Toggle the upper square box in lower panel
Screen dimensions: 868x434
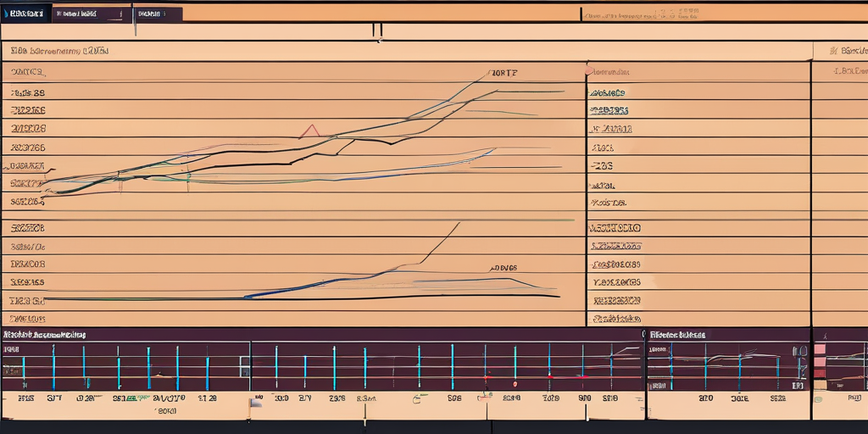point(244,360)
